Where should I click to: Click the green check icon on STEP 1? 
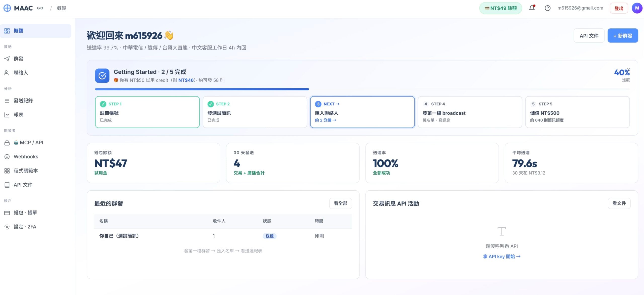pyautogui.click(x=103, y=104)
